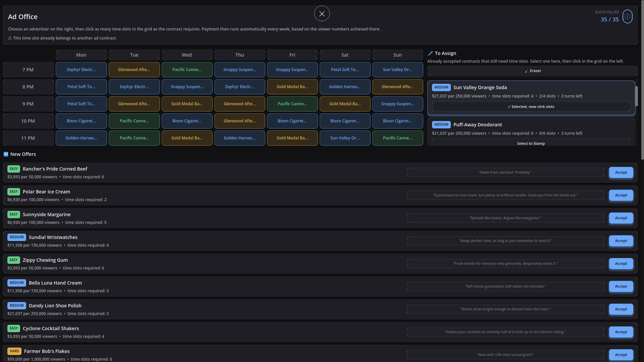
Task: Accept the Sunnyside Margarine offer
Action: [621, 218]
